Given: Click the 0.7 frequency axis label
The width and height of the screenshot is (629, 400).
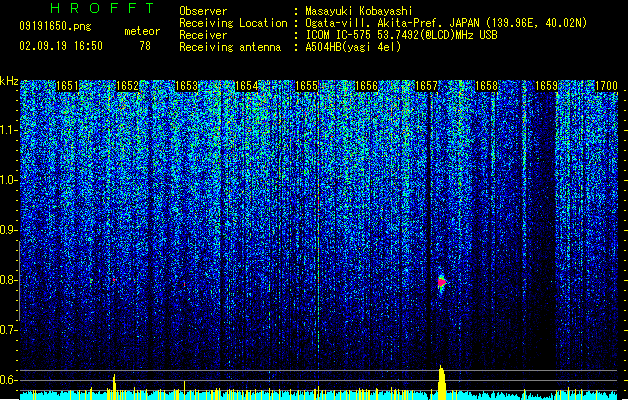Looking at the screenshot, I should point(9,330).
